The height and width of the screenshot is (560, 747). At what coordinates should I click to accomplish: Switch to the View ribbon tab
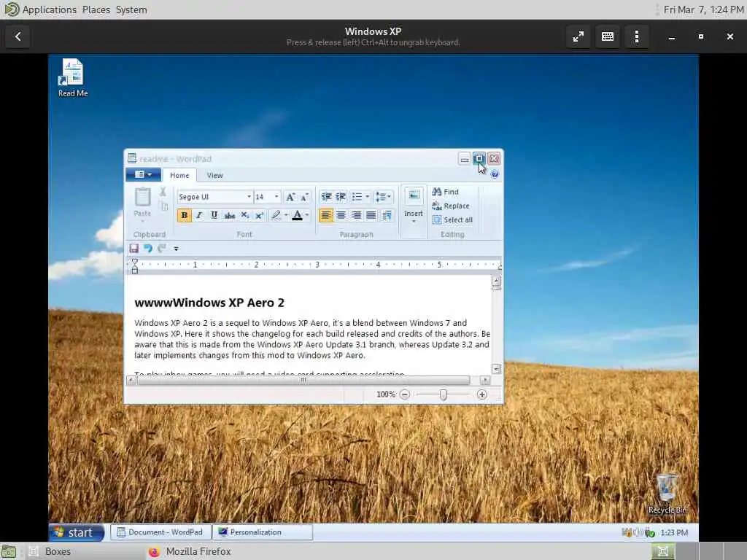pos(215,175)
